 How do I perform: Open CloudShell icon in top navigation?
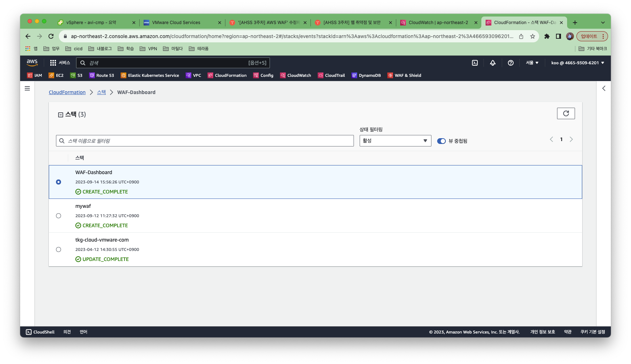click(475, 63)
